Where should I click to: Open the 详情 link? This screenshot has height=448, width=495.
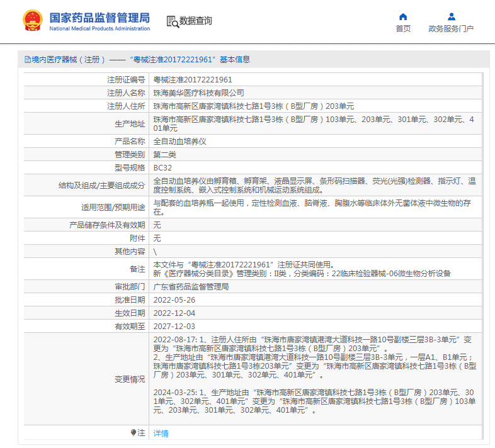click(x=161, y=434)
